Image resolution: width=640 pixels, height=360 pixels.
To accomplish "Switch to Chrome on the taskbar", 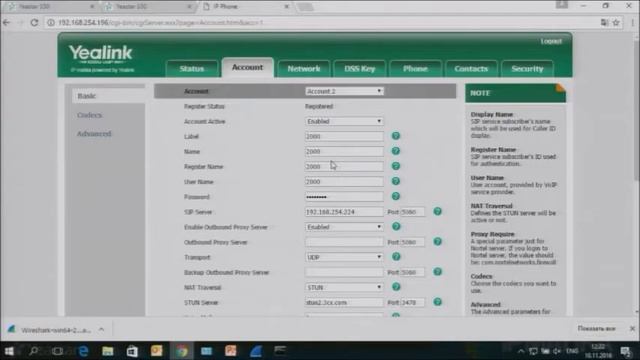I will click(182, 351).
